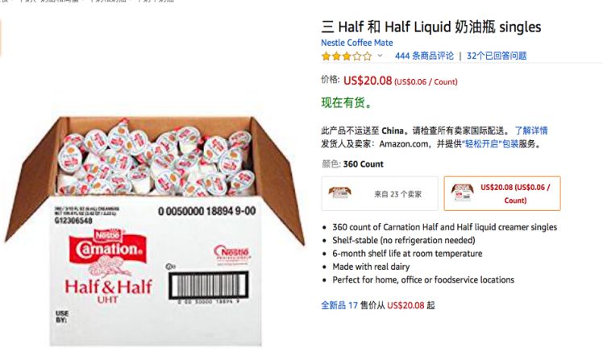Select the option from 23 sellers
The image size is (603, 364).
tap(380, 193)
